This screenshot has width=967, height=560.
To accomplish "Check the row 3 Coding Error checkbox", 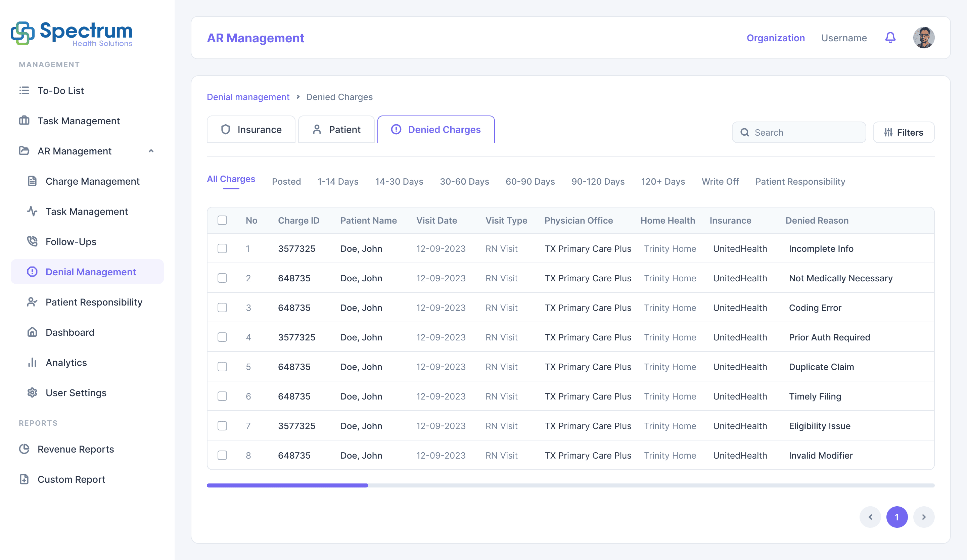I will click(x=222, y=308).
